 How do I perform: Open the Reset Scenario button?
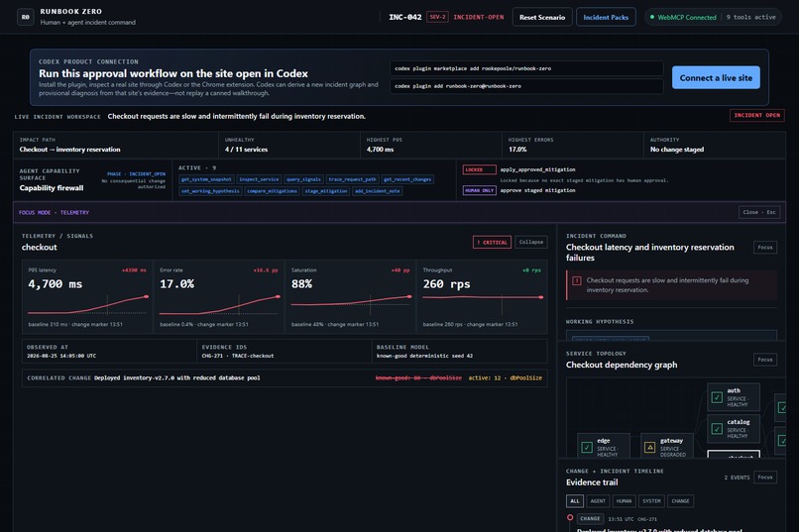(542, 17)
